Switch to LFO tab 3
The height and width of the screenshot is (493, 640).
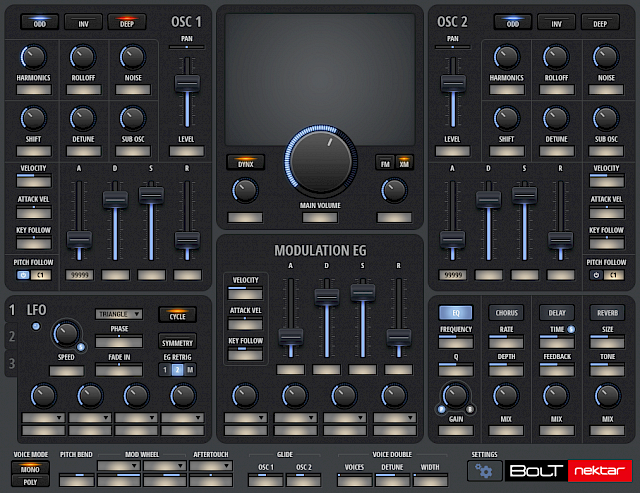click(x=12, y=364)
